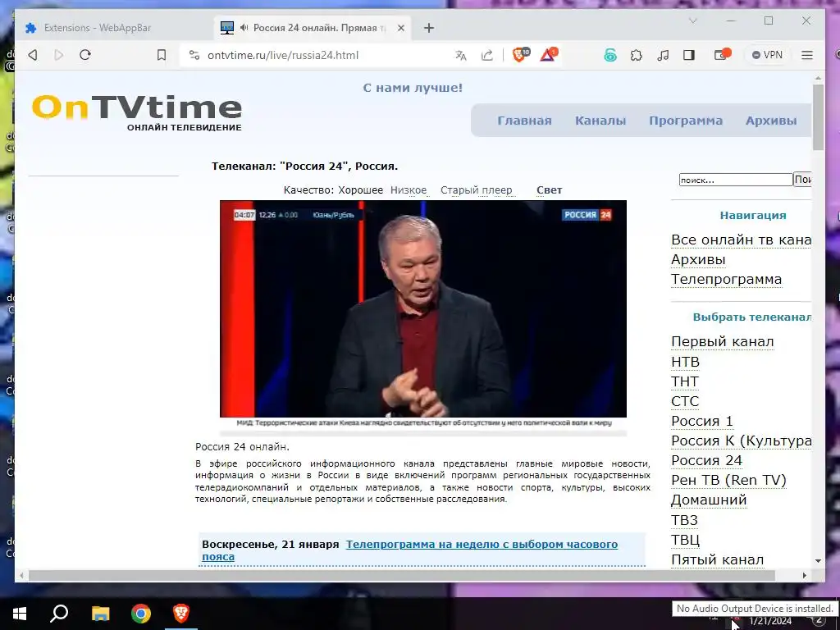The image size is (840, 630).
Task: Select Низкое video quality
Action: (409, 190)
